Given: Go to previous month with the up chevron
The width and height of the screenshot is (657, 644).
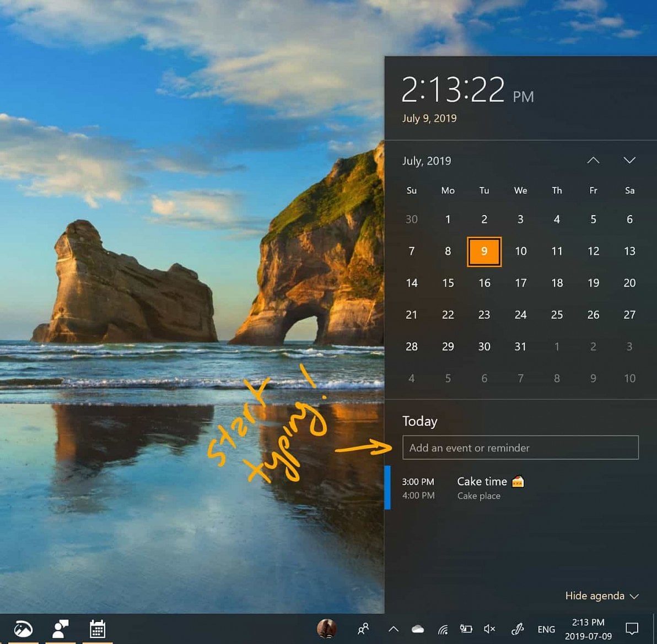Looking at the screenshot, I should 593,160.
